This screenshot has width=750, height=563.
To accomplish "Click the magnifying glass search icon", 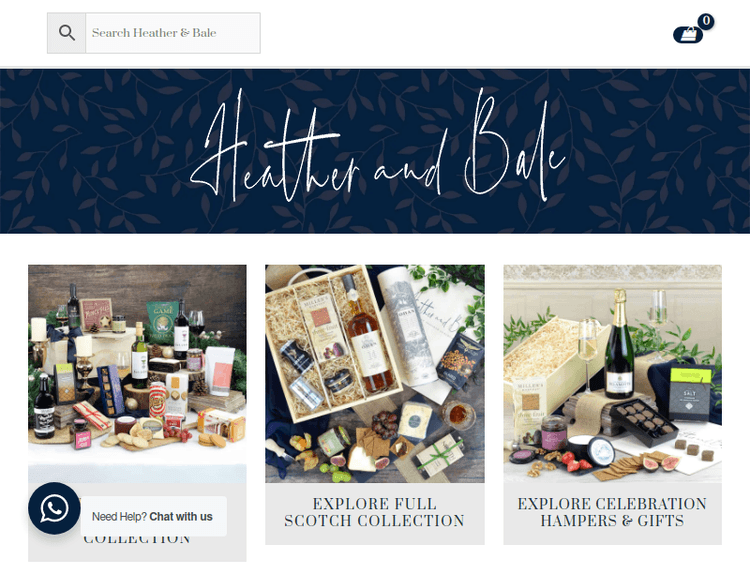I will point(66,33).
